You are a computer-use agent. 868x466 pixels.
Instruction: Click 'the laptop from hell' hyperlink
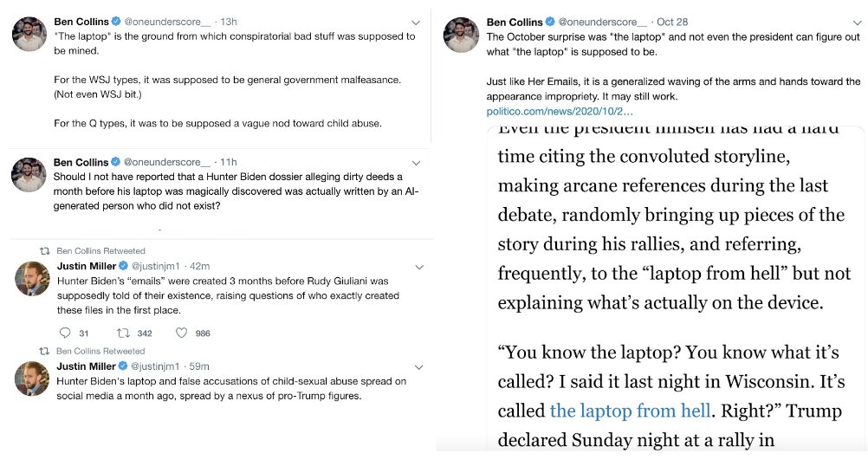[630, 411]
